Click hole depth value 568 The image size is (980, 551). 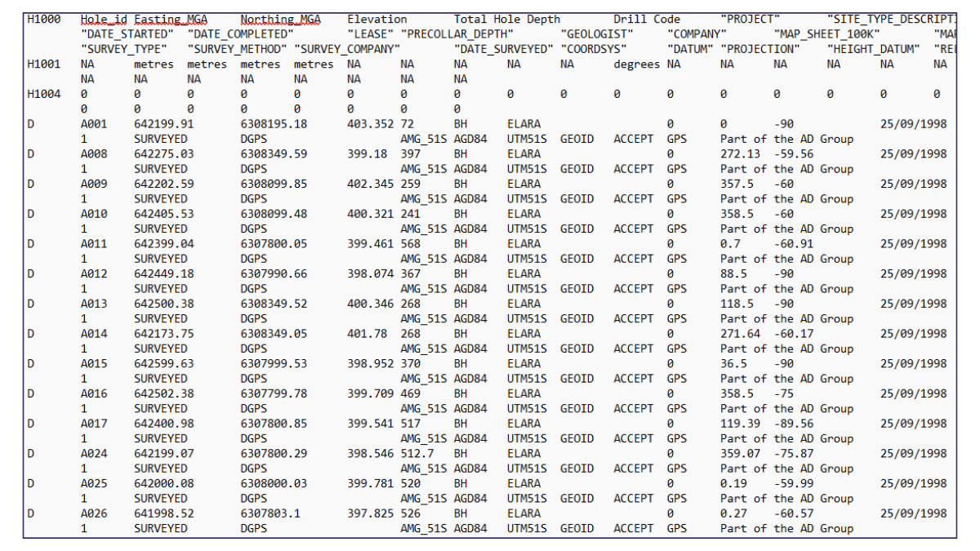[411, 244]
